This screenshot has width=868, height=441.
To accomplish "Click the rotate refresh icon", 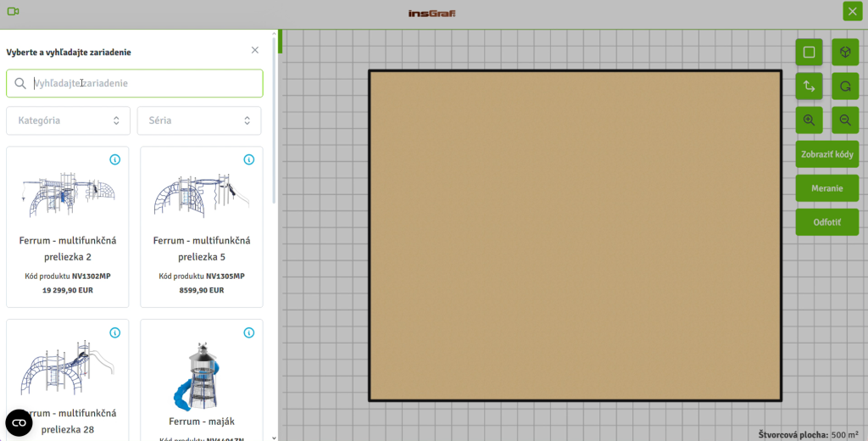I will pos(845,86).
